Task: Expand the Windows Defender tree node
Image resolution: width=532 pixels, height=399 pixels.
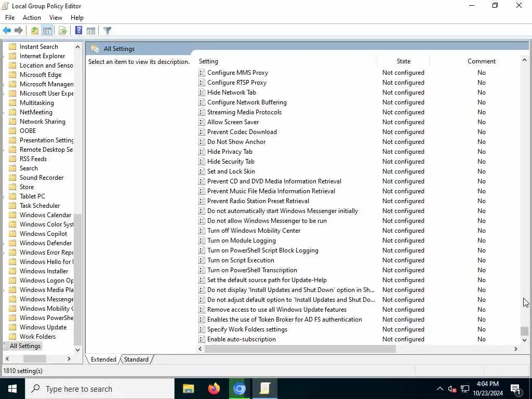Action: [4, 243]
